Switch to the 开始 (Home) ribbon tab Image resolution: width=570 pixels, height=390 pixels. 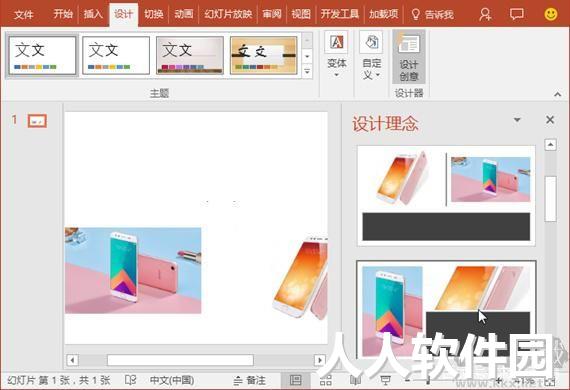63,15
